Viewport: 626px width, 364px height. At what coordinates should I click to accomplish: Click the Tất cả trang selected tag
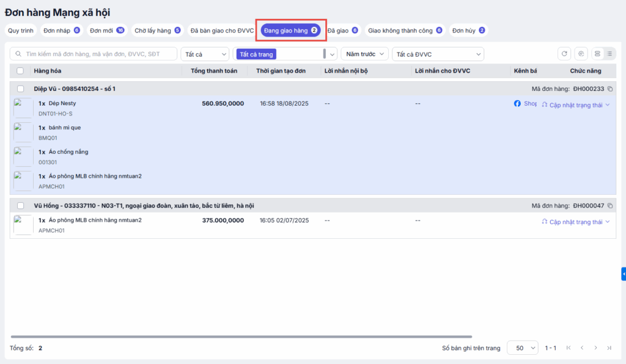256,54
